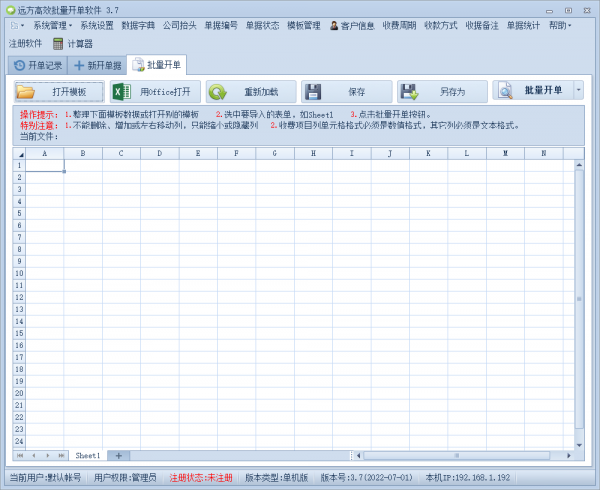Image resolution: width=600 pixels, height=490 pixels.
Task: Select the 批量开单 tab
Action: pos(157,65)
